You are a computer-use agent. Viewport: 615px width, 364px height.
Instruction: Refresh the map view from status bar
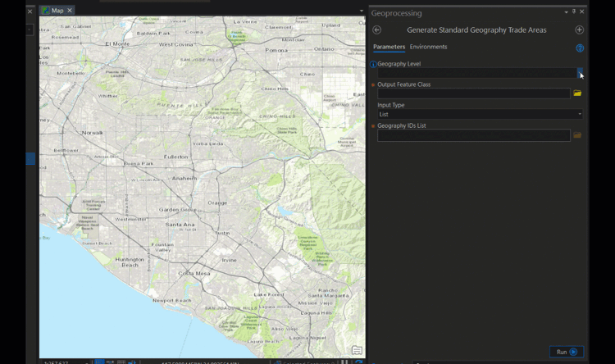[358, 362]
